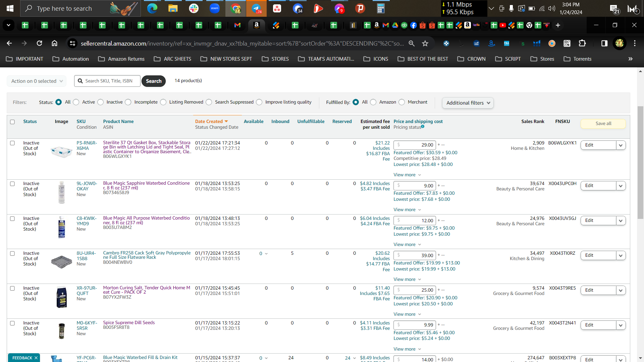Sort by the SKU column header
Viewport: 644px width, 362px height.
81,121
